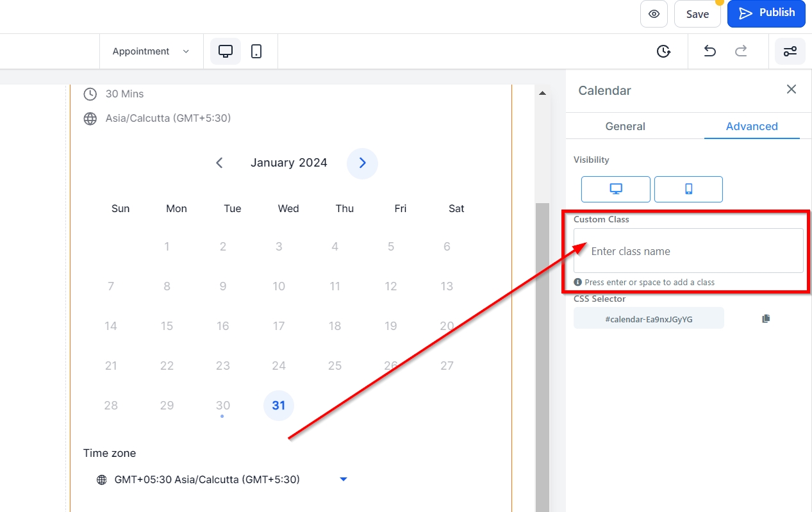Click the preview eye icon

(x=654, y=14)
